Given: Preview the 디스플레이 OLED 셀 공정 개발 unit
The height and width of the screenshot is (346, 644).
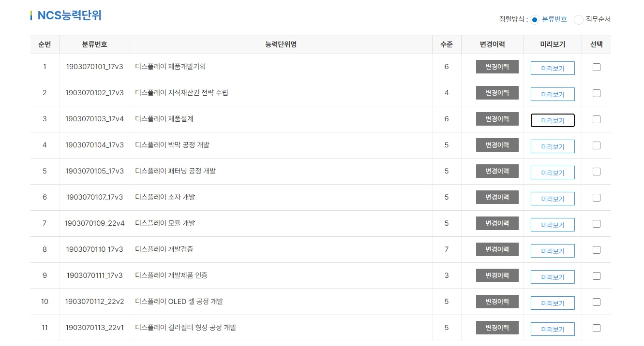Looking at the screenshot, I should pyautogui.click(x=553, y=303).
